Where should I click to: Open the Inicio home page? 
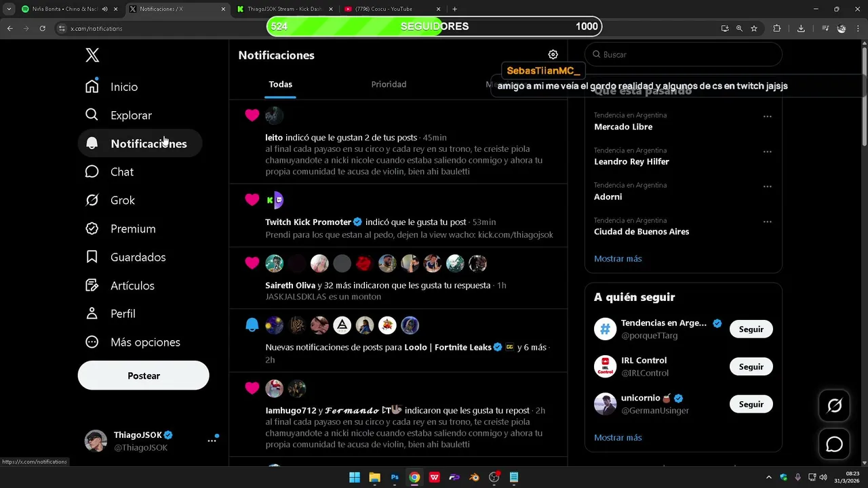point(112,87)
